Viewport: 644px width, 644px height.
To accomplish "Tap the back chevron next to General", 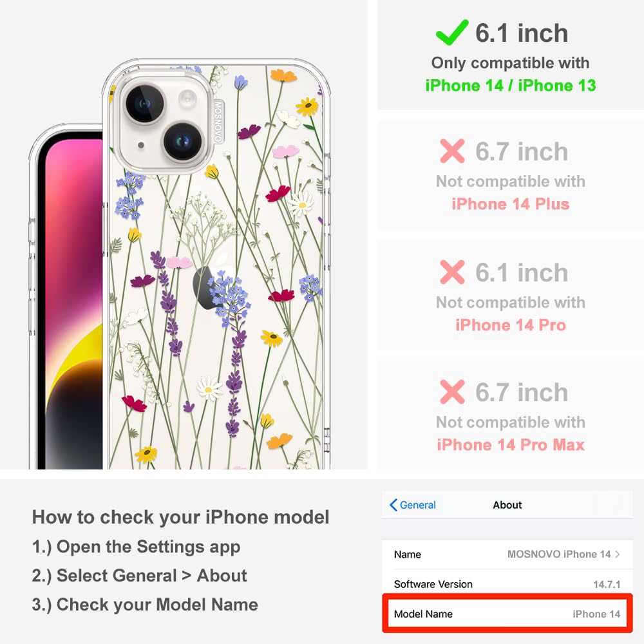I will (393, 505).
